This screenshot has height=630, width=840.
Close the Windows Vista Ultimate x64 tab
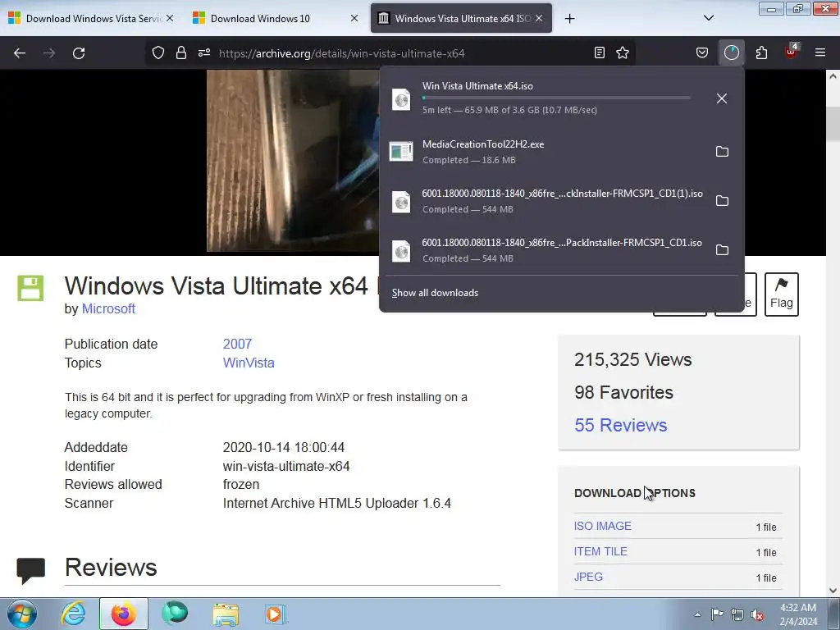[539, 18]
